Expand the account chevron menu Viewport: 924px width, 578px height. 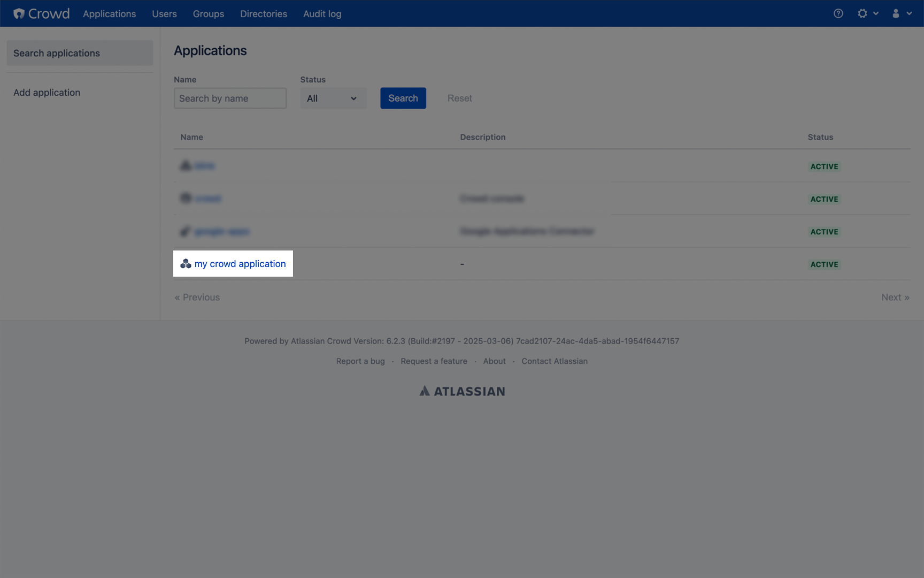point(909,13)
